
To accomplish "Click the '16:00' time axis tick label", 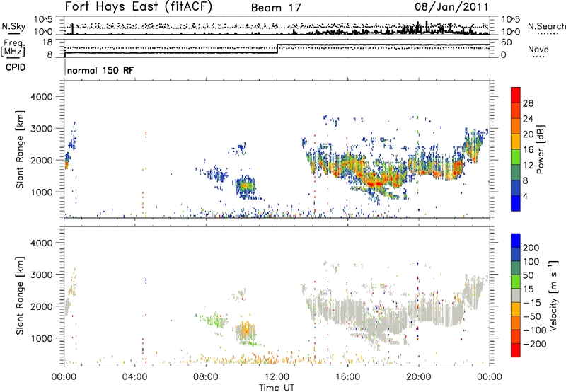I will 347,376.
